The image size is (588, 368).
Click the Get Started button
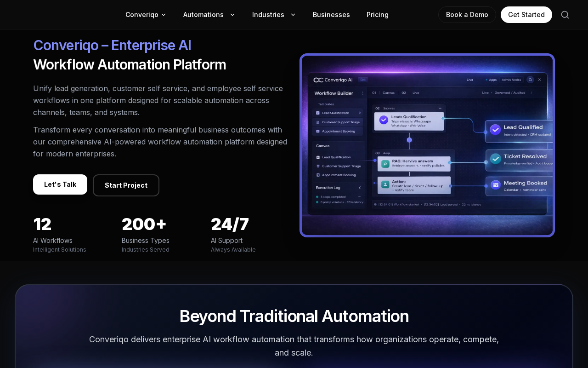526,15
